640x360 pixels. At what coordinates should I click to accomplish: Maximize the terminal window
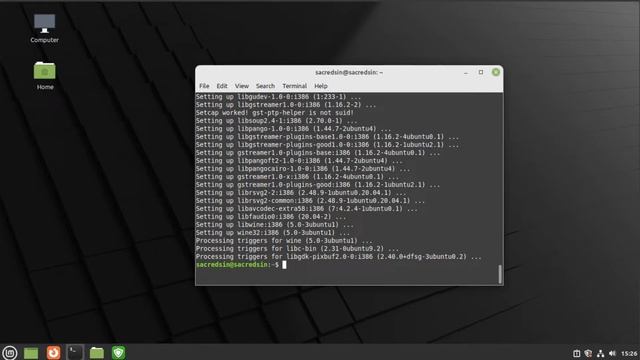pos(481,72)
